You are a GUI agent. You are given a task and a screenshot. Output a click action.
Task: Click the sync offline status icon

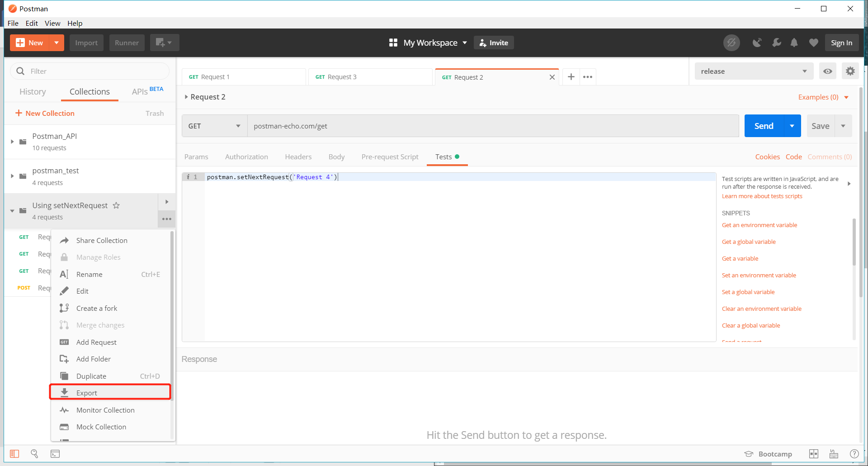[731, 43]
